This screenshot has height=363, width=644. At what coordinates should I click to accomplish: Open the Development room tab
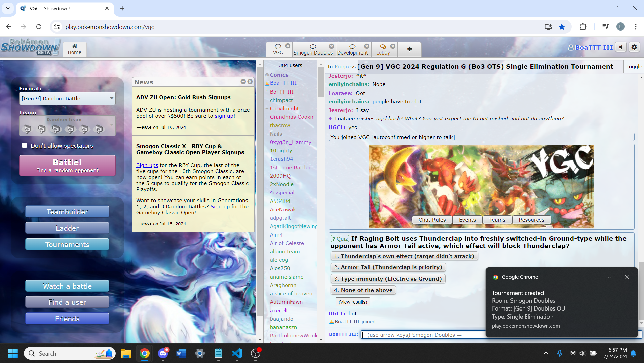pos(352,49)
